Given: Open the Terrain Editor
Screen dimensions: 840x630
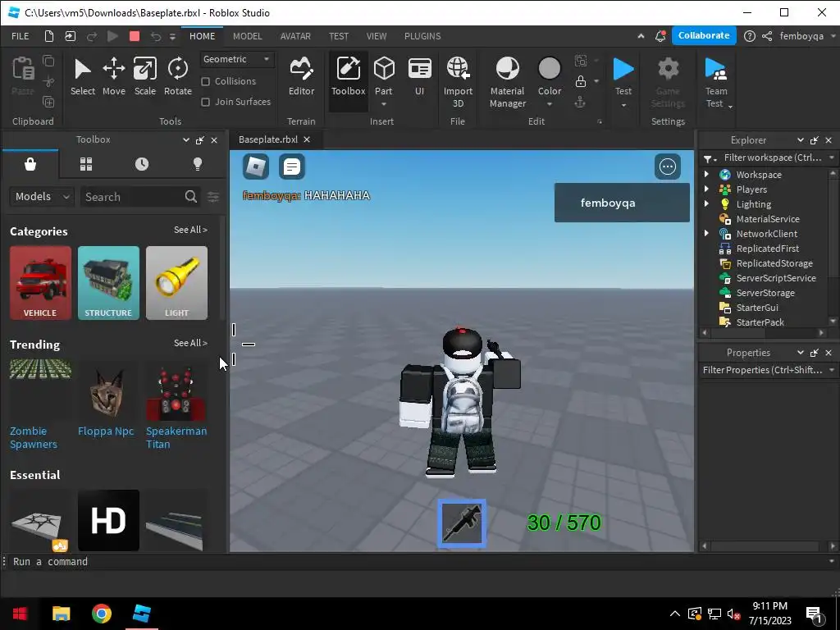Looking at the screenshot, I should tap(302, 76).
